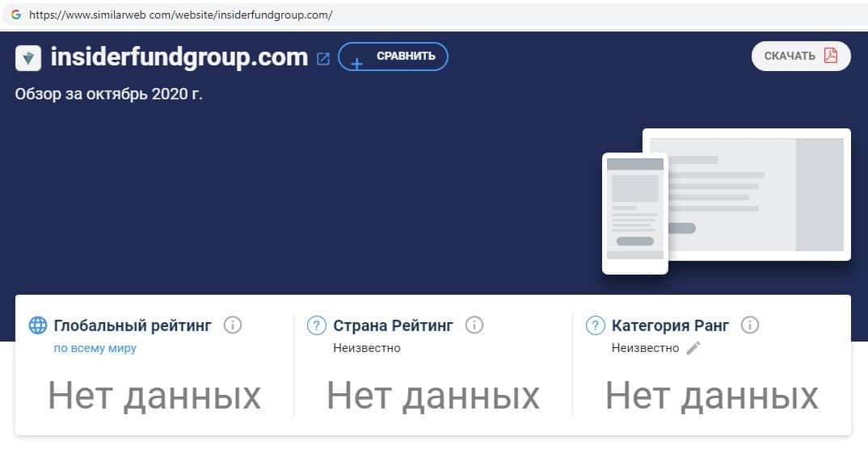
Task: Click the insiderfundgroup.com site favicon
Action: [x=28, y=58]
